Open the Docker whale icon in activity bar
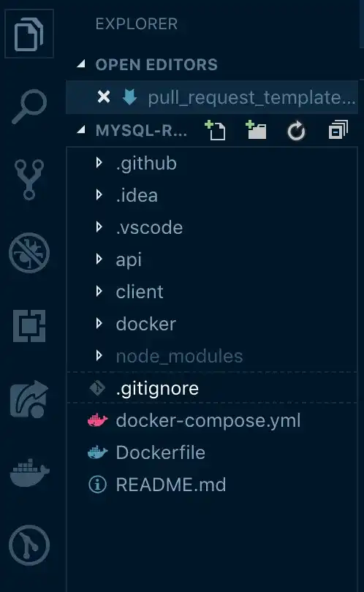 (x=29, y=473)
